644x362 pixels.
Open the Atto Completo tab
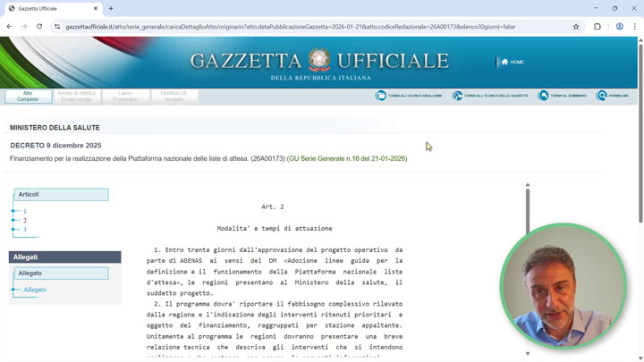point(28,97)
